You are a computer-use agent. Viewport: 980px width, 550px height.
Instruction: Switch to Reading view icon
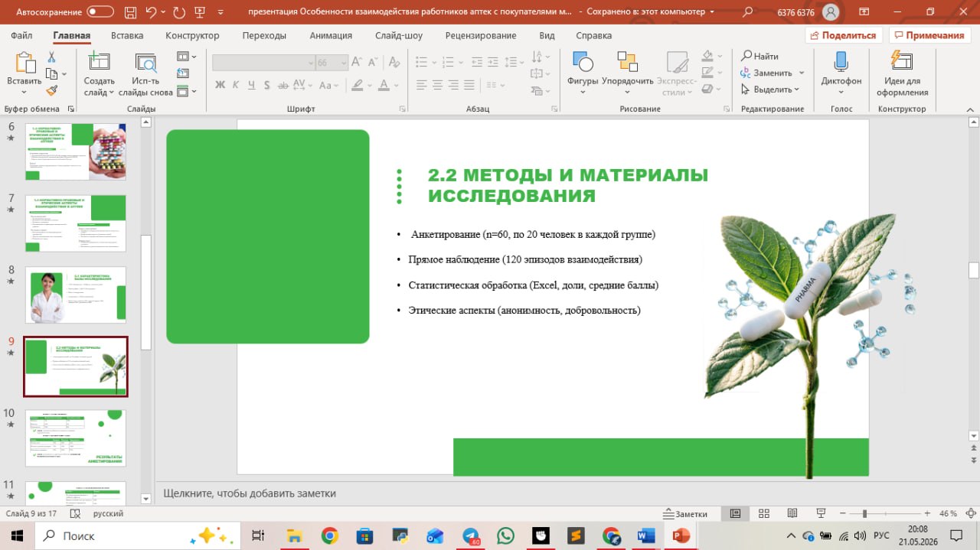coord(792,513)
